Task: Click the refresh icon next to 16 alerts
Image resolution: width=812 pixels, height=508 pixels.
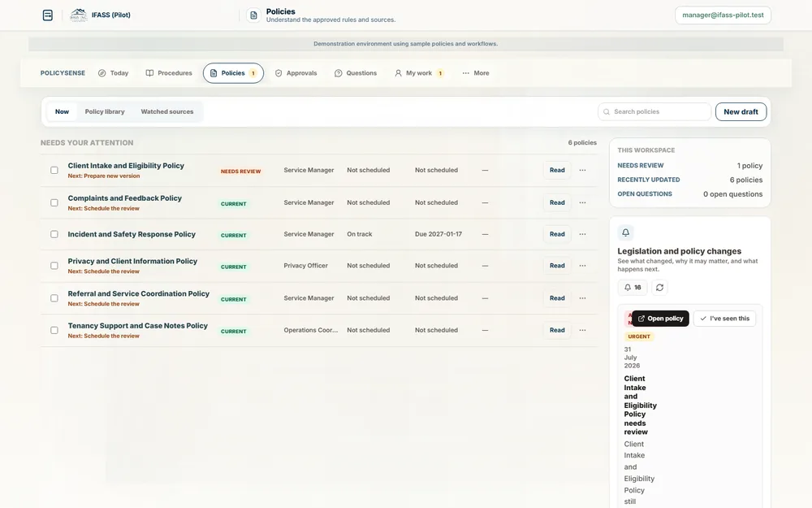Action: point(659,287)
